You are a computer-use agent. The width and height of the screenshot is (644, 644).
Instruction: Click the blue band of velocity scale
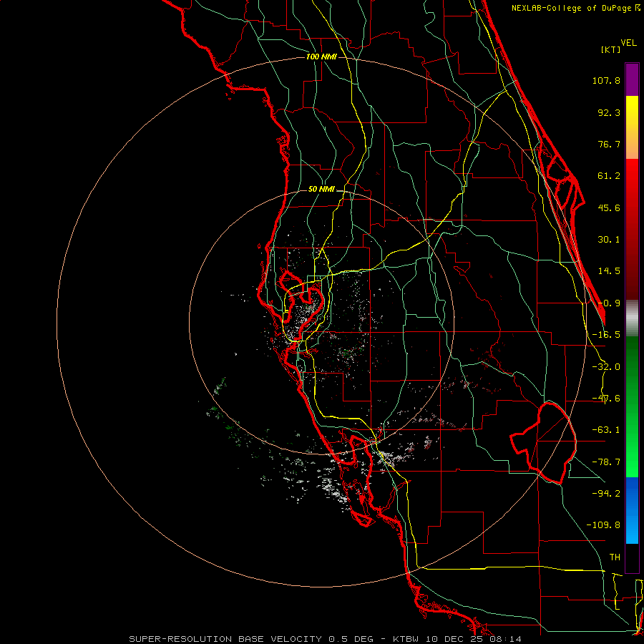(x=632, y=510)
